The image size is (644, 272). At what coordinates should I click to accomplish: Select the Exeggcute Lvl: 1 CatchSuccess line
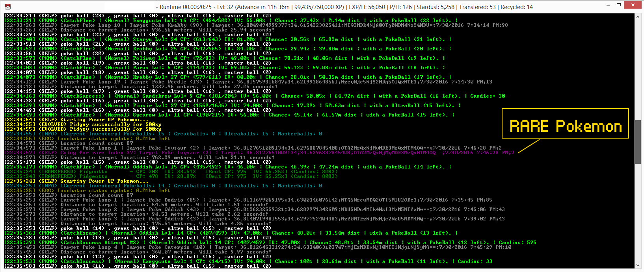(248, 261)
